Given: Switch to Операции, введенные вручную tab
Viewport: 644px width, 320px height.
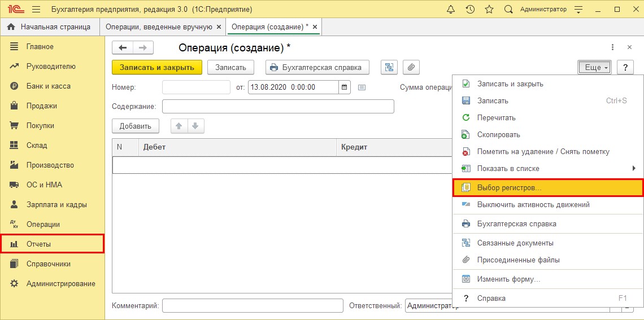Looking at the screenshot, I should coord(159,27).
